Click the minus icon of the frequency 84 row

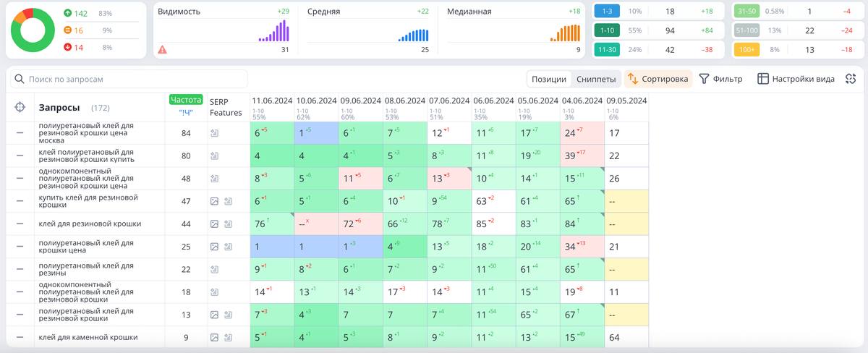coord(20,133)
